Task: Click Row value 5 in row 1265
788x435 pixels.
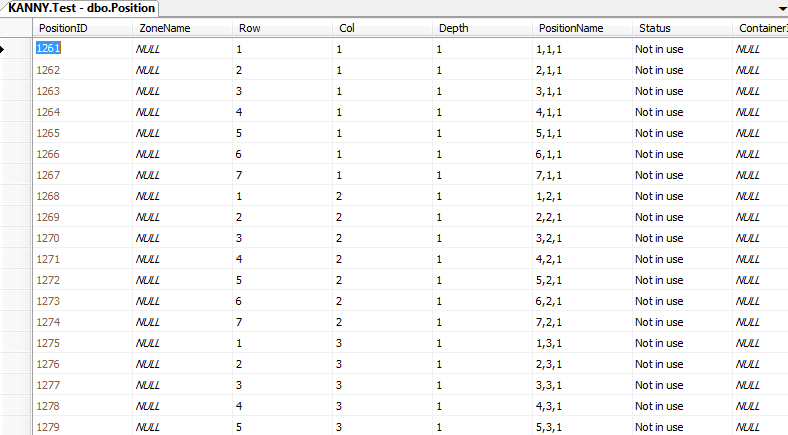Action: click(x=282, y=134)
